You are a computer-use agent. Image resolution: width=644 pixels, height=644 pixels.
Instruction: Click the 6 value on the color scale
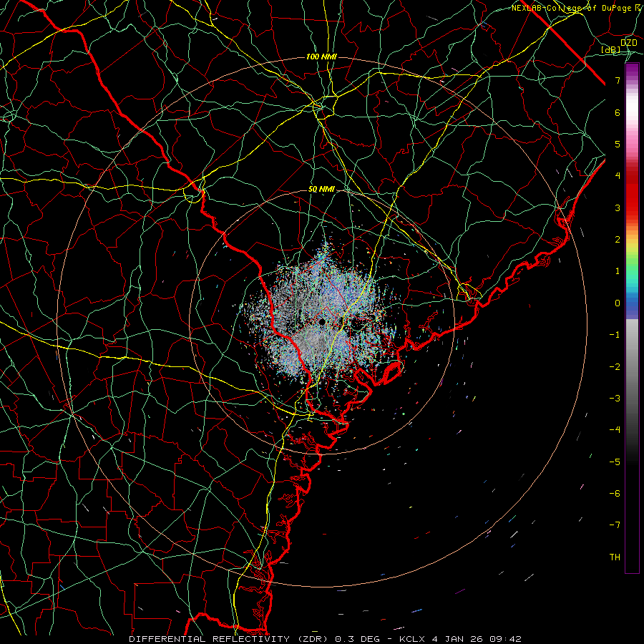pos(618,112)
